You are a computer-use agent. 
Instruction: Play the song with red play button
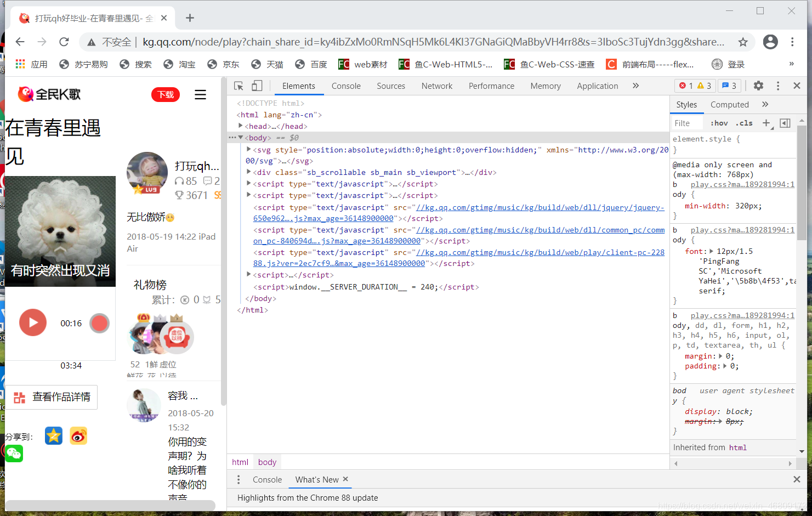pos(33,322)
